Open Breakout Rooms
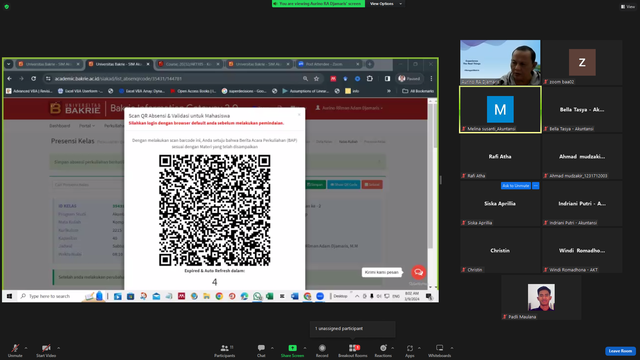 [353, 350]
